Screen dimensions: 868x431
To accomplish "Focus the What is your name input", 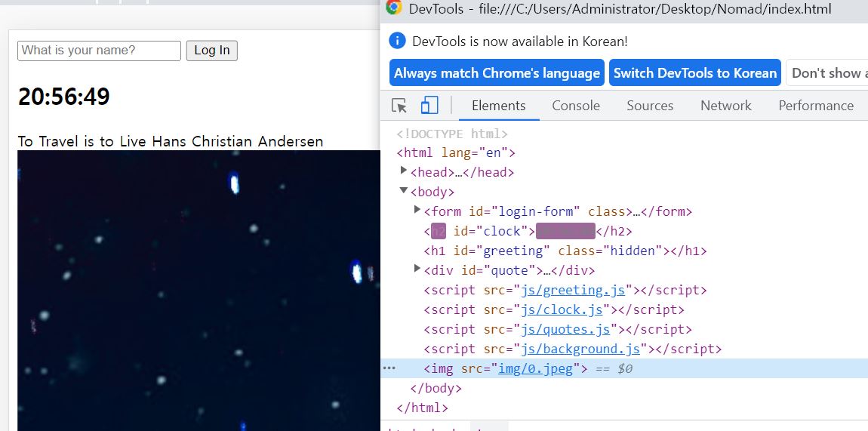I will (99, 51).
